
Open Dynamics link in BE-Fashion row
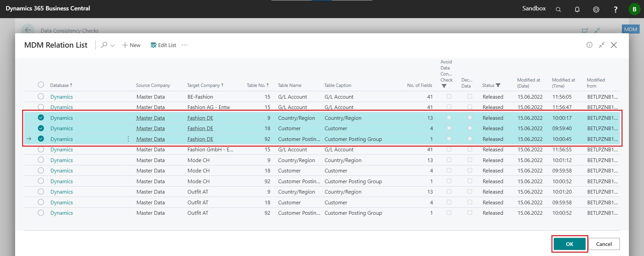(62, 97)
